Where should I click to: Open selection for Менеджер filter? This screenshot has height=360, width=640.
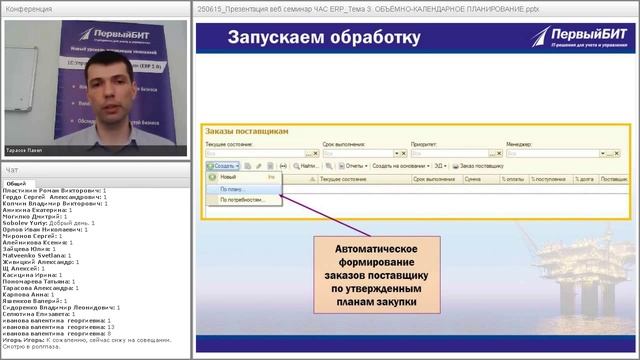609,153
